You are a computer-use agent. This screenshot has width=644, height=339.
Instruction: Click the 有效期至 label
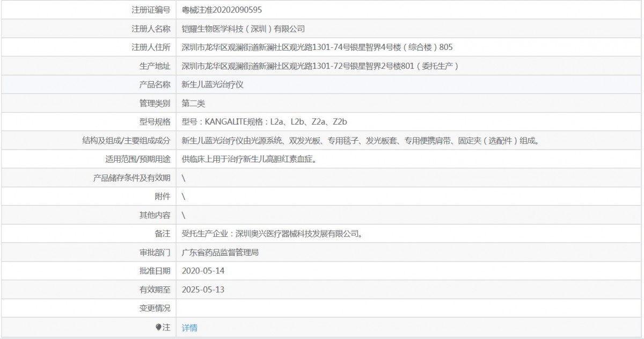pyautogui.click(x=155, y=290)
